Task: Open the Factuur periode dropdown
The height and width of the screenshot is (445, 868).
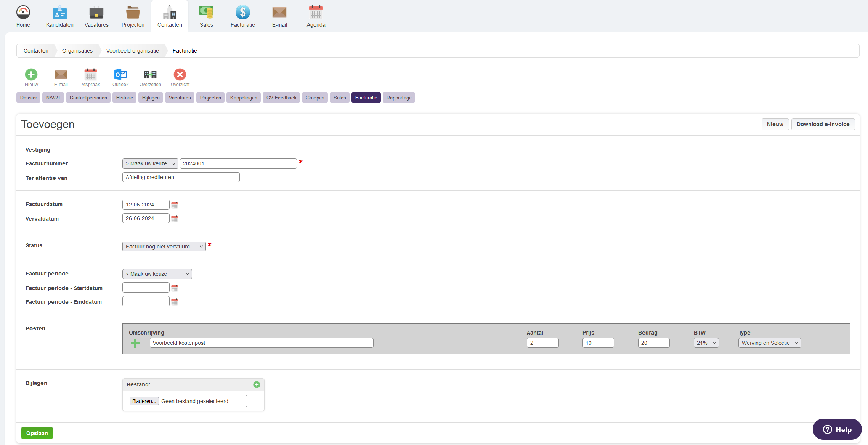Action: coord(157,274)
